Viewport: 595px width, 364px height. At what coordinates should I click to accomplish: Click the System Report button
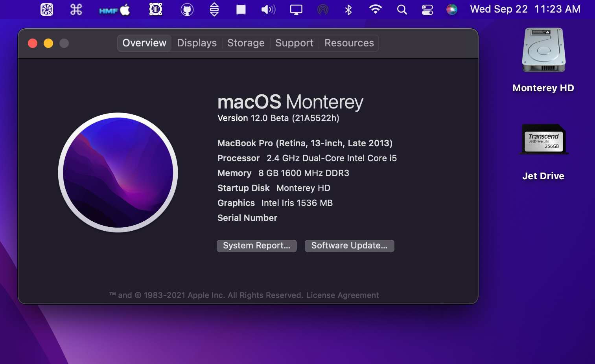click(257, 246)
